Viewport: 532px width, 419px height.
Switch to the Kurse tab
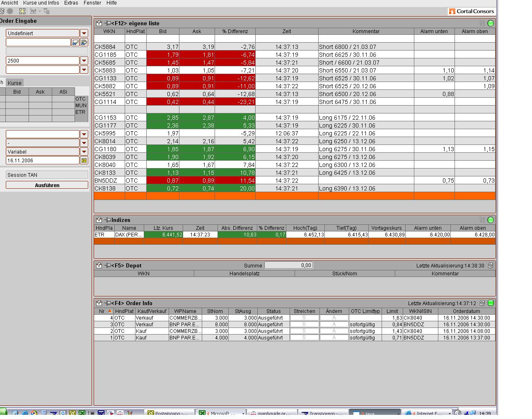pyautogui.click(x=15, y=83)
